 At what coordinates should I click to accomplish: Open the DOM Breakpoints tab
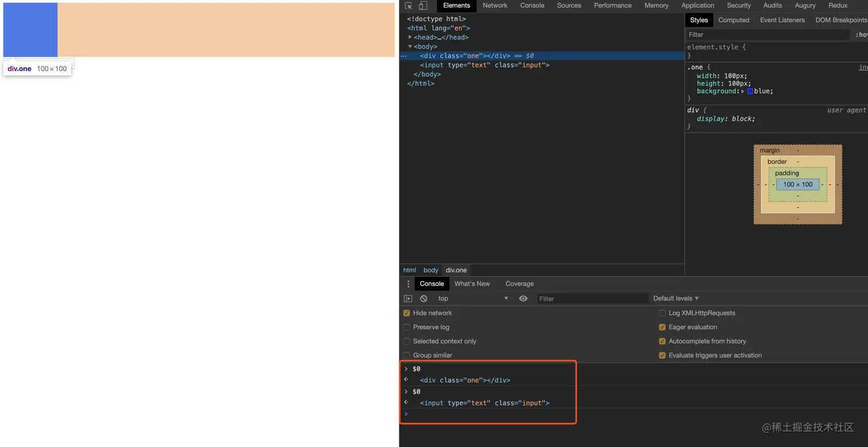tap(841, 20)
